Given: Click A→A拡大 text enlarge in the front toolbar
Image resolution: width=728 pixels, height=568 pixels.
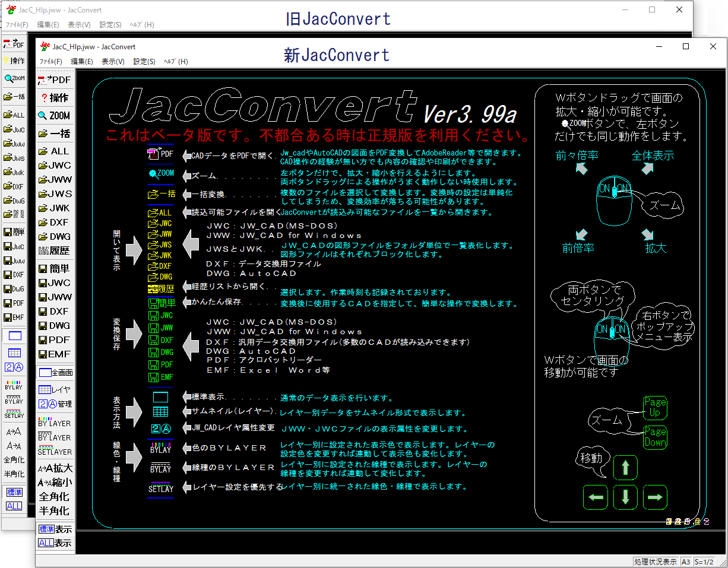Looking at the screenshot, I should [x=54, y=468].
